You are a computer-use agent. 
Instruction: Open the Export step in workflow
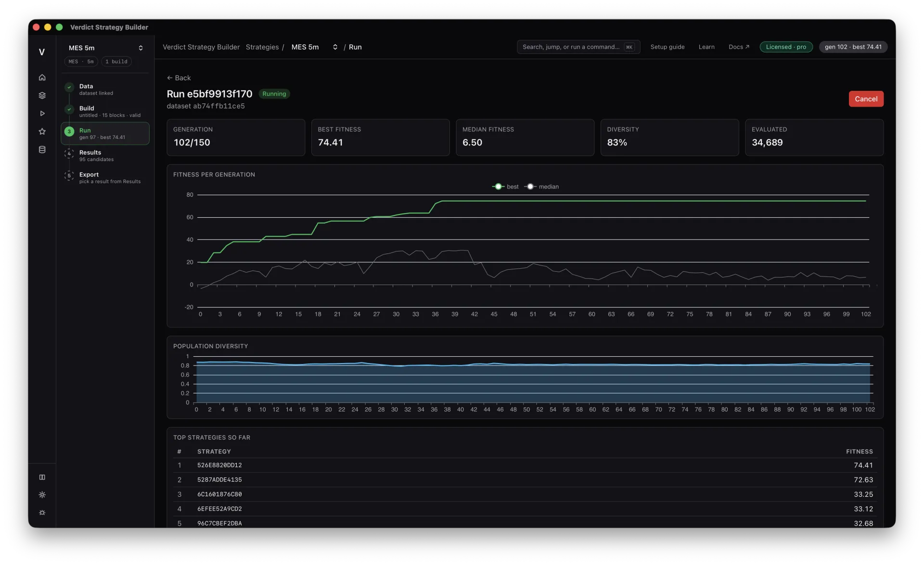(105, 177)
